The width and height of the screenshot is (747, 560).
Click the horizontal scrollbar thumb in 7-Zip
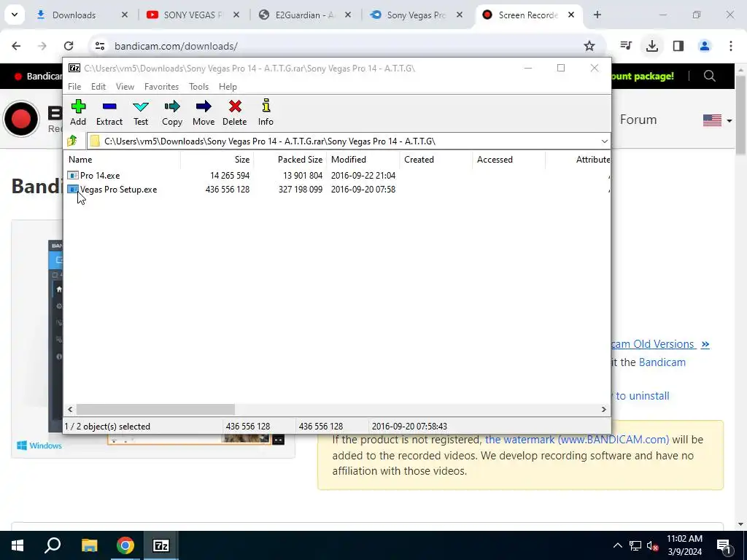point(155,410)
